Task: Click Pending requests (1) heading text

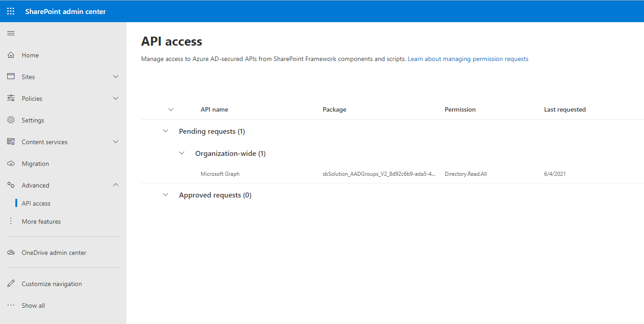Action: 212,131
